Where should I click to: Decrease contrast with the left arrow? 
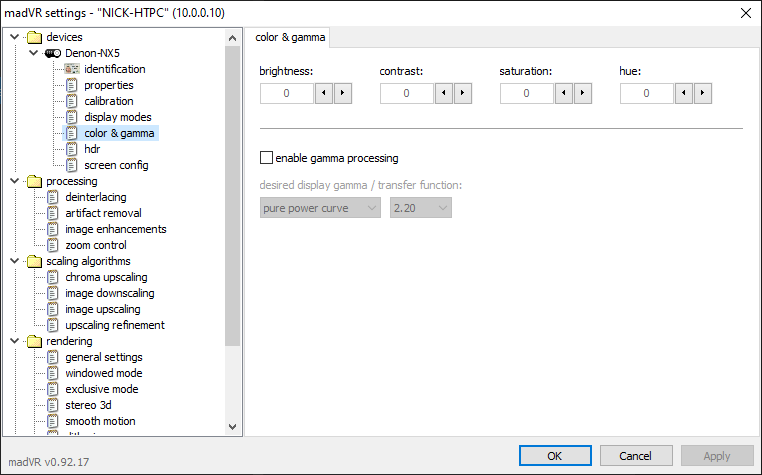(444, 93)
